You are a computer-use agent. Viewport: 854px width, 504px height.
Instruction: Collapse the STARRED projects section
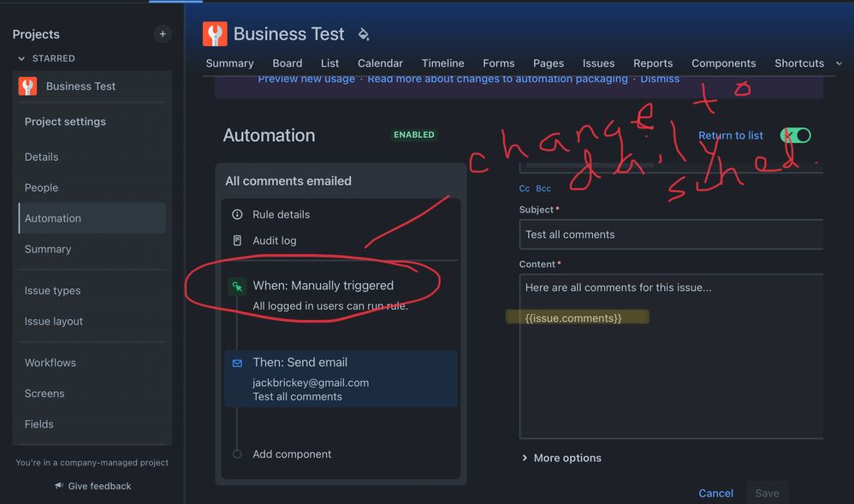(x=21, y=58)
